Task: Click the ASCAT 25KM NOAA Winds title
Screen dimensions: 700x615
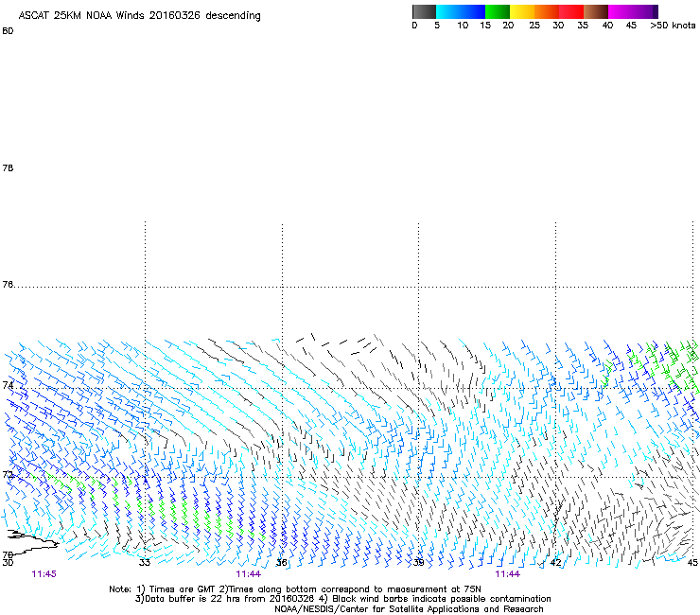Action: (x=139, y=15)
